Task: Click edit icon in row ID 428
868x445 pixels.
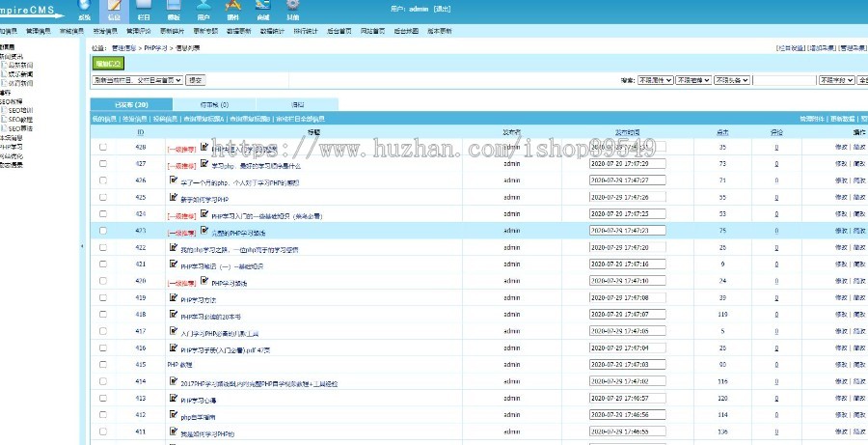Action: 204,147
